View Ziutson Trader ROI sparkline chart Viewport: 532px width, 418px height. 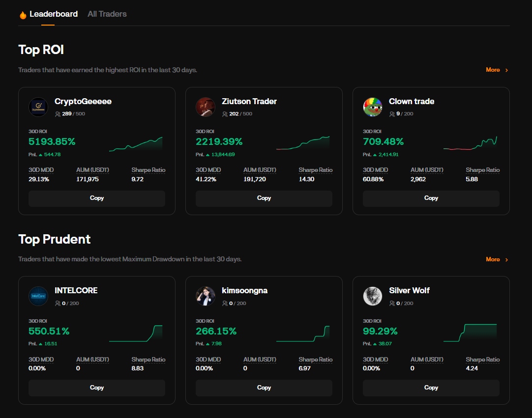303,143
